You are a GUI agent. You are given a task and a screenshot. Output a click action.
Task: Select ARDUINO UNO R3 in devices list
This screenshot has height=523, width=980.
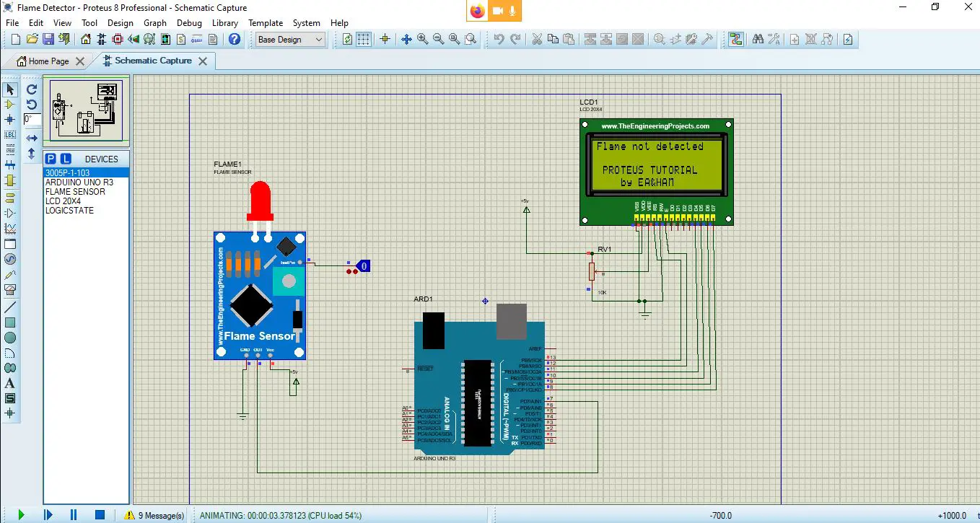click(79, 183)
